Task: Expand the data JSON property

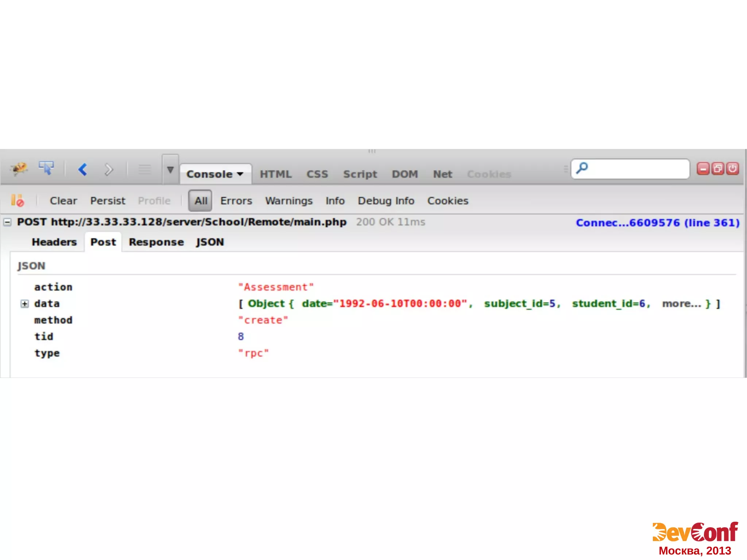Action: (24, 304)
